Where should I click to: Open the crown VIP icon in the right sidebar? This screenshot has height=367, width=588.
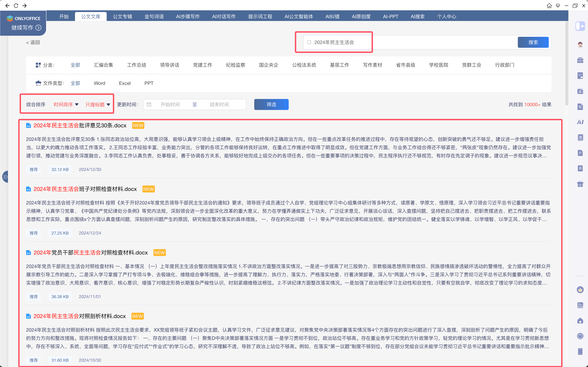click(x=580, y=290)
